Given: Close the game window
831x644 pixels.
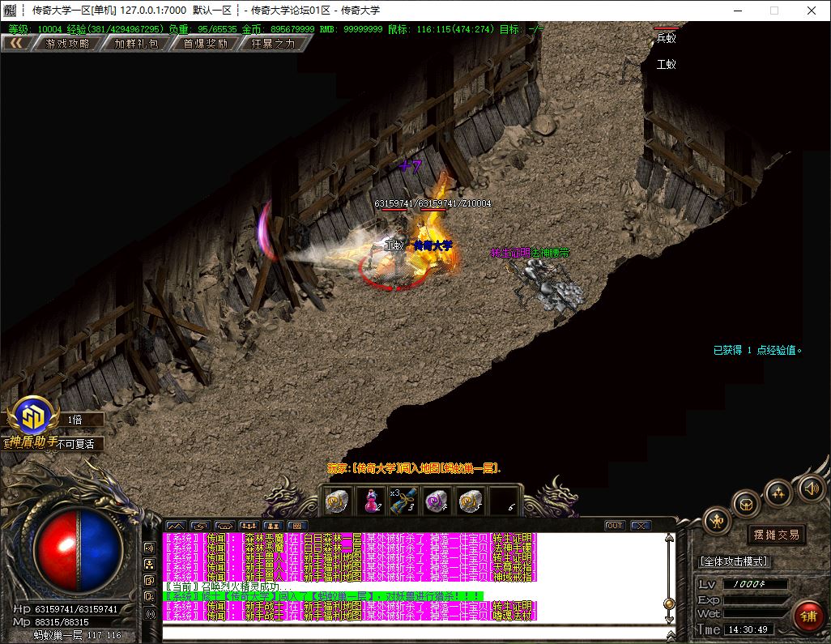Looking at the screenshot, I should coord(812,10).
